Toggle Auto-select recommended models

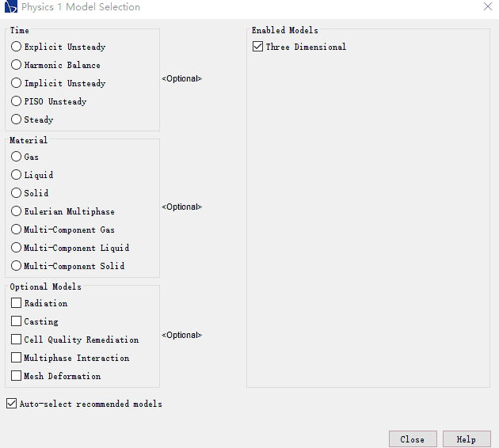pyautogui.click(x=11, y=404)
